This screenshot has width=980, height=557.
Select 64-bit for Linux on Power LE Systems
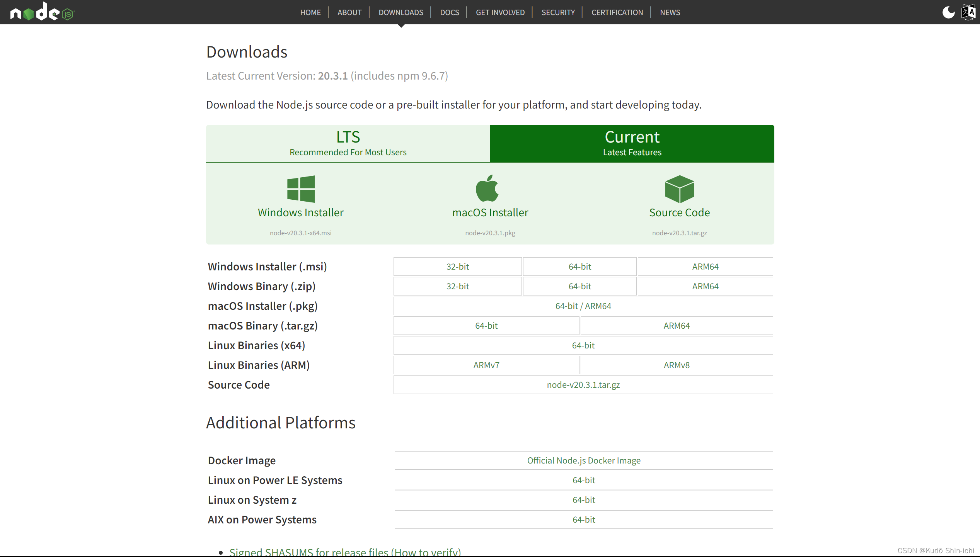tap(584, 480)
